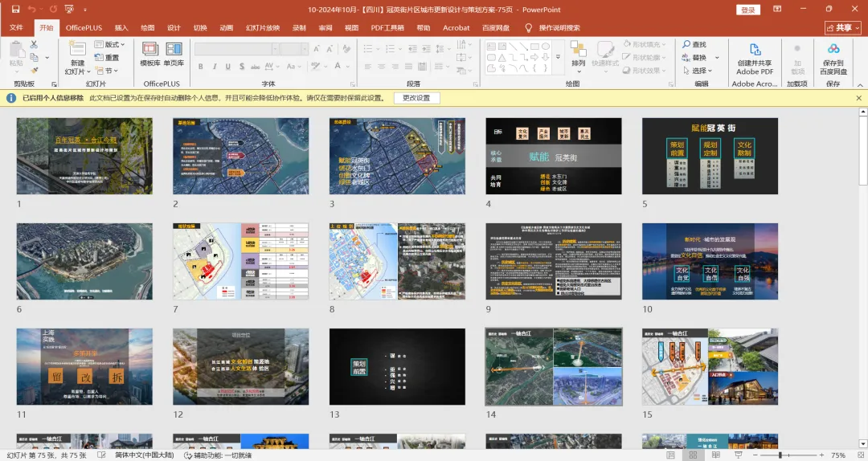
Task: Click the Redo icon in quick access
Action: [x=53, y=10]
